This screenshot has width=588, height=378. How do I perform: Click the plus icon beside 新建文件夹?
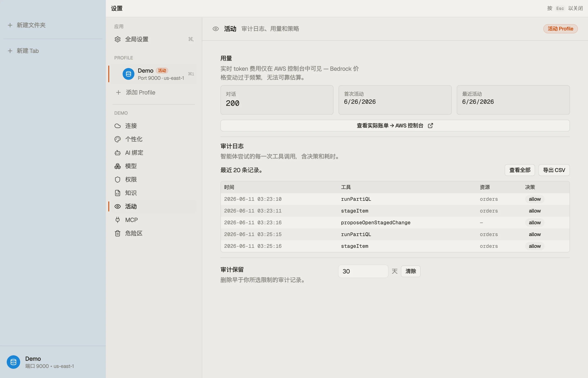(x=10, y=25)
